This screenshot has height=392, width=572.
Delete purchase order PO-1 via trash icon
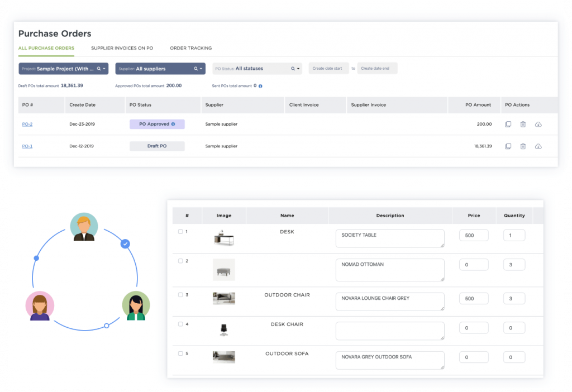(x=523, y=146)
